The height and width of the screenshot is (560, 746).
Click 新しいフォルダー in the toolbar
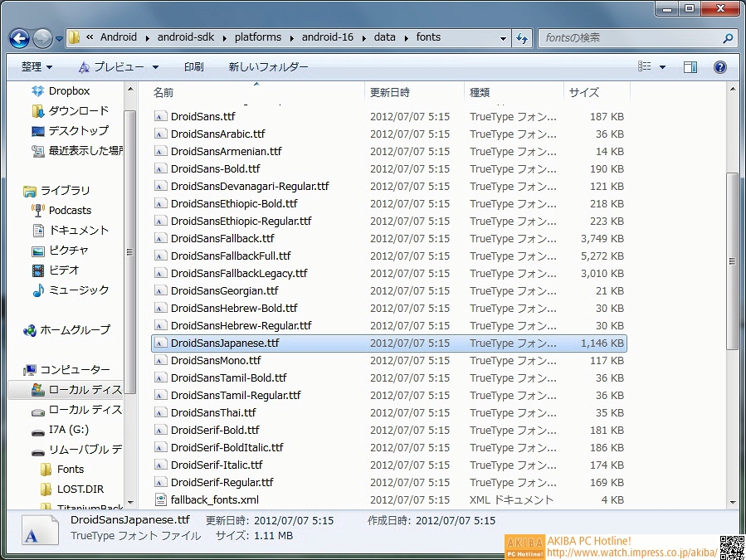coord(268,67)
